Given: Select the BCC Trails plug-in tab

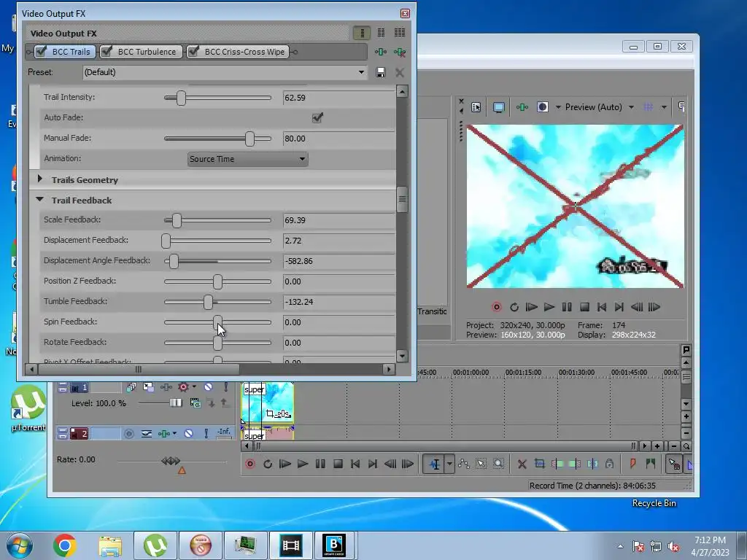Looking at the screenshot, I should pos(65,52).
